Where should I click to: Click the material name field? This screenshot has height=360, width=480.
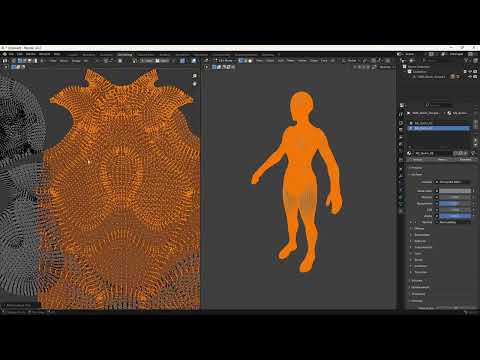[433, 153]
